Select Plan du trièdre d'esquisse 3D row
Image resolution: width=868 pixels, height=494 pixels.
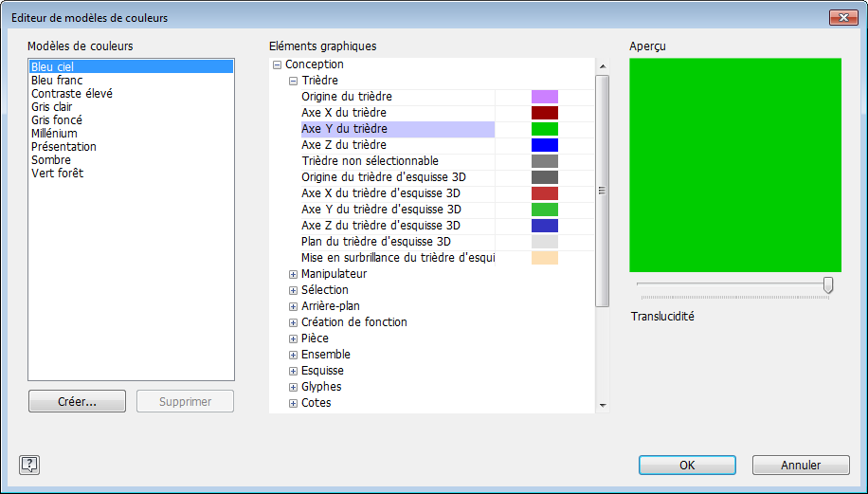click(x=397, y=242)
